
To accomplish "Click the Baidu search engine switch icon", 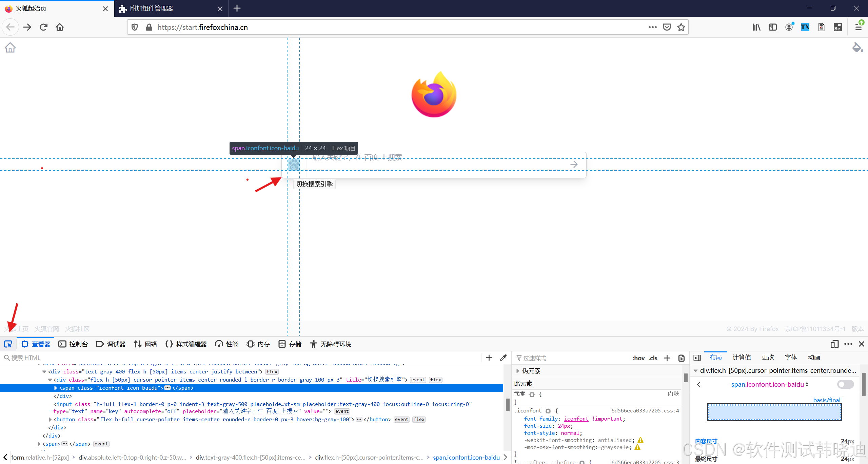I will (294, 165).
